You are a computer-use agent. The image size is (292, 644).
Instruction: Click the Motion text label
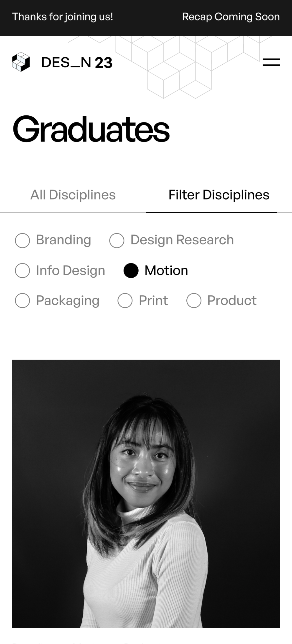pos(166,271)
